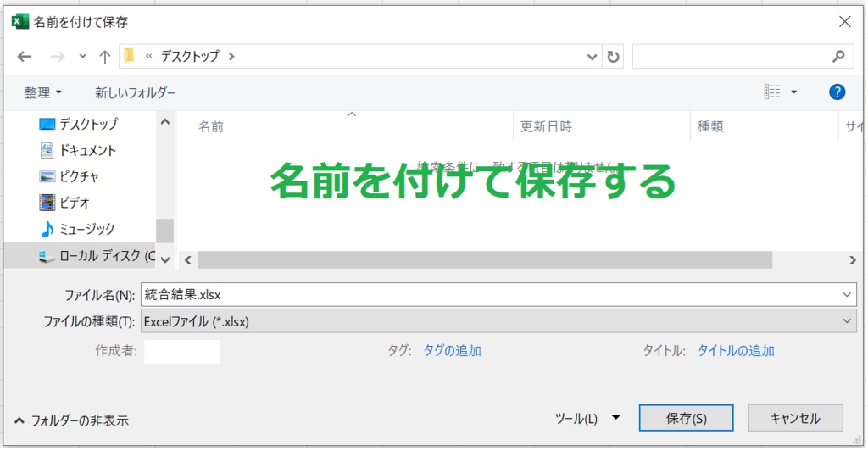Open the view options dropdown arrow
Screen dimensions: 868x451
(x=793, y=92)
